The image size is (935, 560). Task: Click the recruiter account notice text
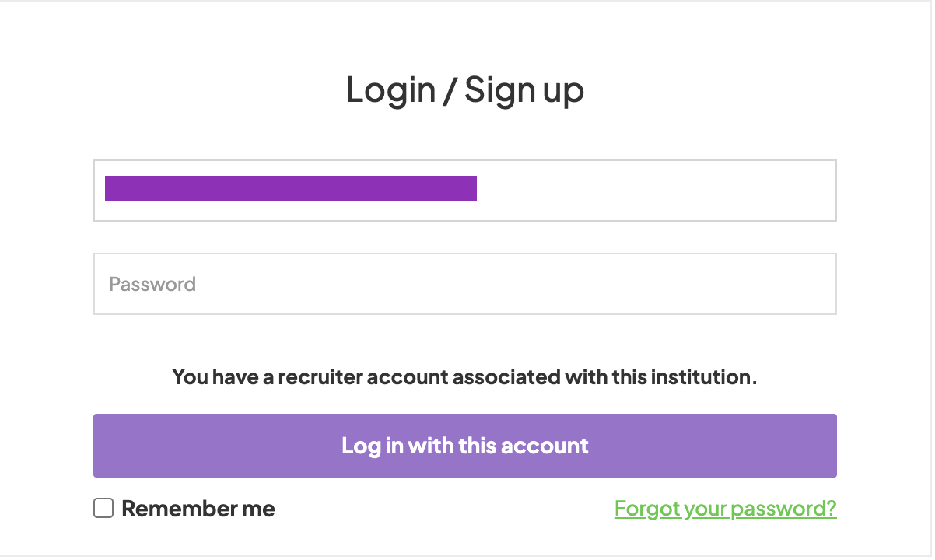(x=464, y=377)
